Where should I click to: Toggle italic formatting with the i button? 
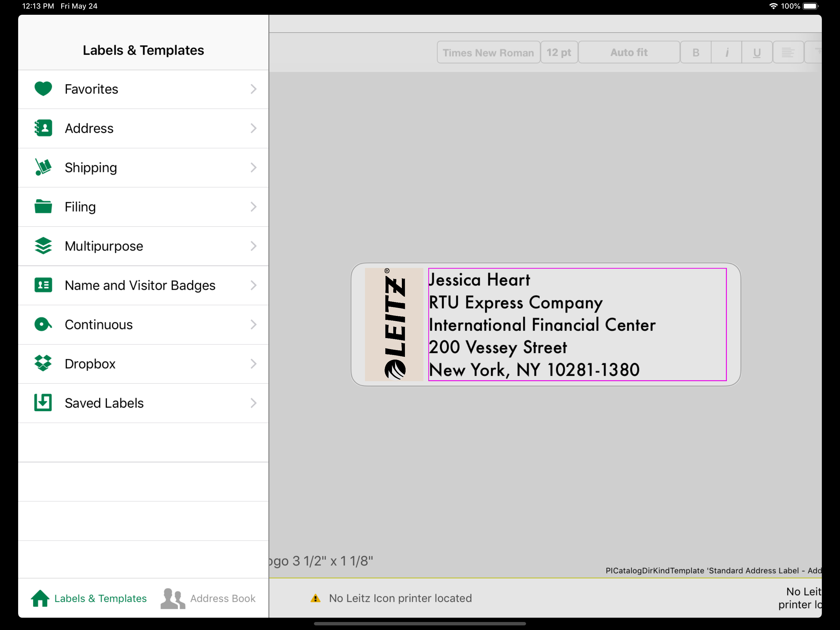pos(727,52)
